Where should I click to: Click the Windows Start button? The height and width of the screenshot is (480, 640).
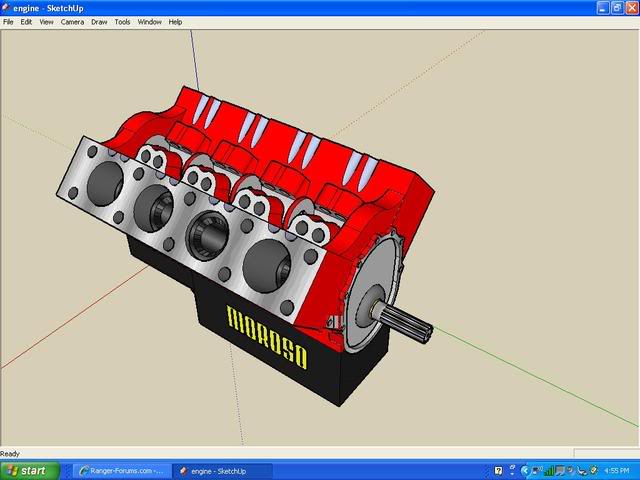click(x=29, y=471)
